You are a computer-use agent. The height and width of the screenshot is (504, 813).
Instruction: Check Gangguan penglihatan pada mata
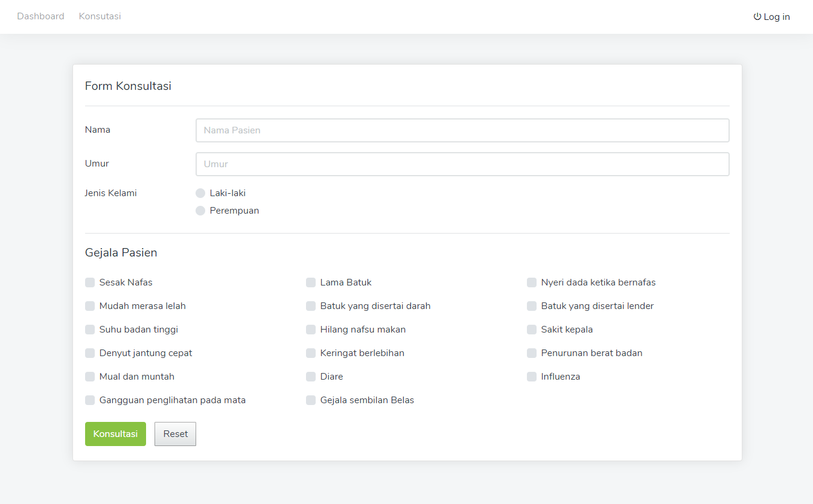pos(90,400)
